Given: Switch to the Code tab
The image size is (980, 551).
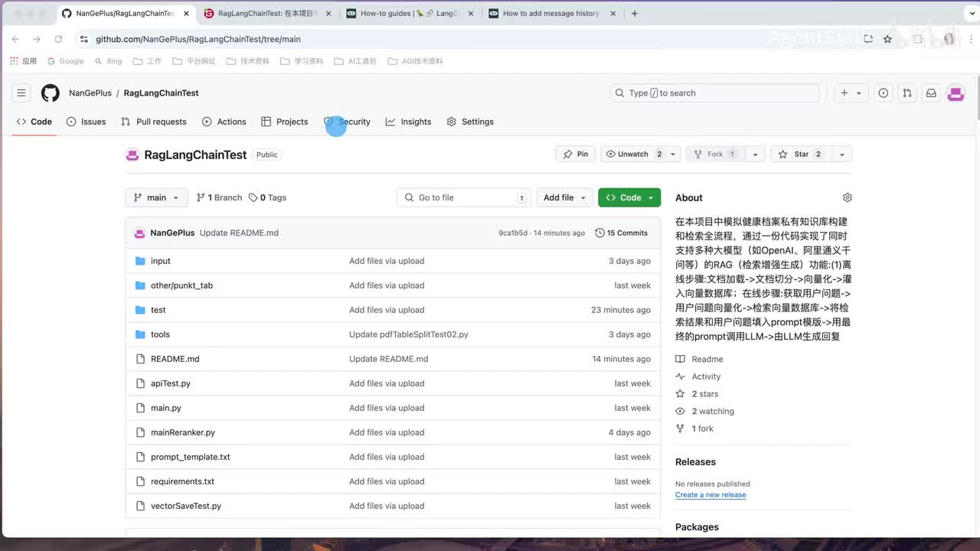Looking at the screenshot, I should (x=34, y=122).
